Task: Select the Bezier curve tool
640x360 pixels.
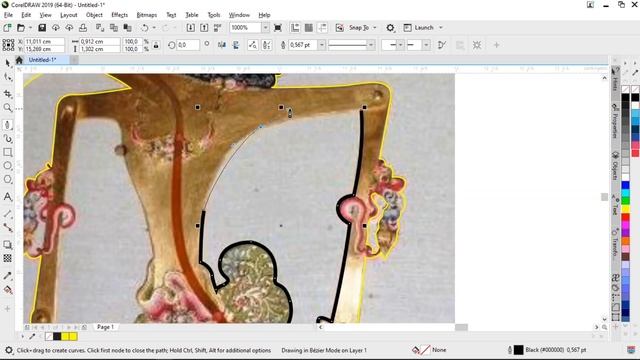Action: [x=7, y=125]
